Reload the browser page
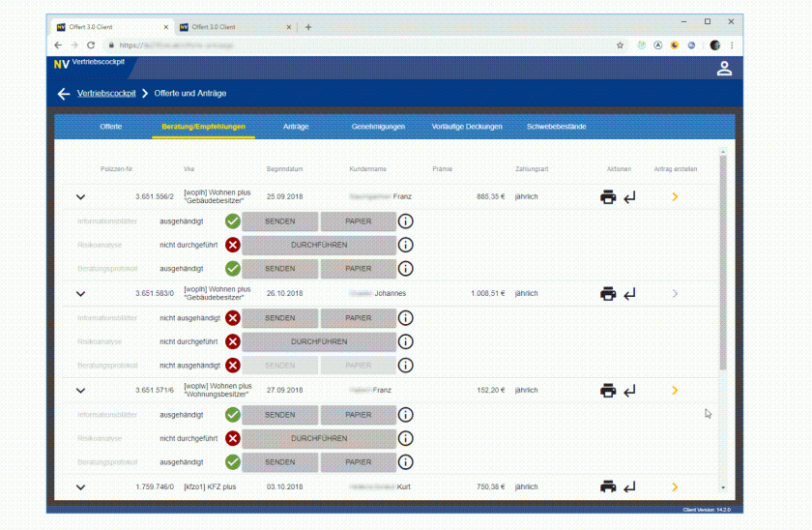This screenshot has width=812, height=530. point(91,45)
